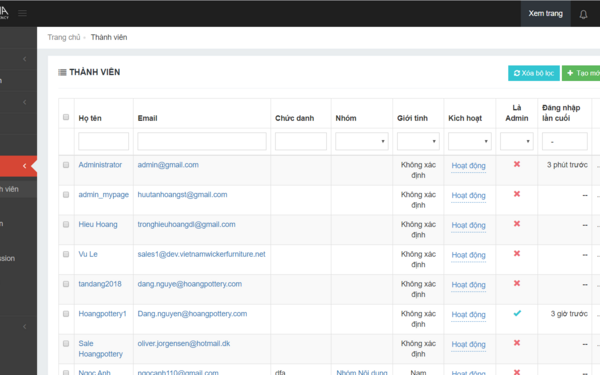Click the Xóa bộ lọc button
Screen dimensions: 600x375
534,73
